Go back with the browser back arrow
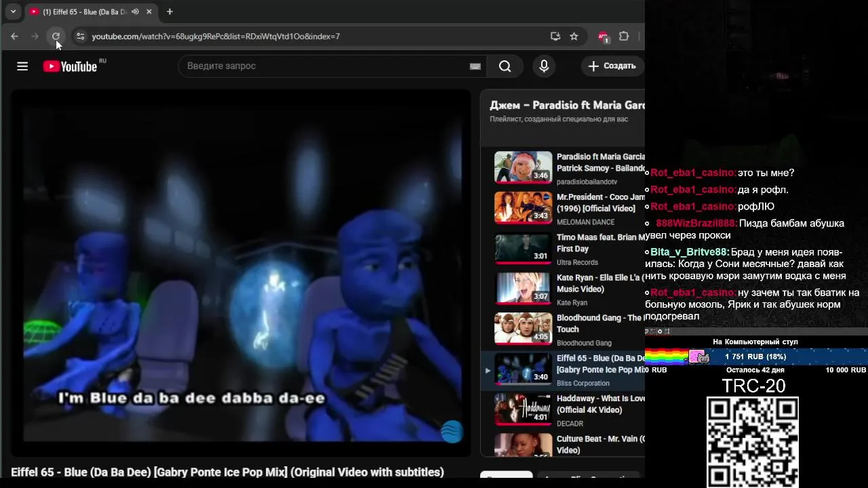 click(14, 36)
